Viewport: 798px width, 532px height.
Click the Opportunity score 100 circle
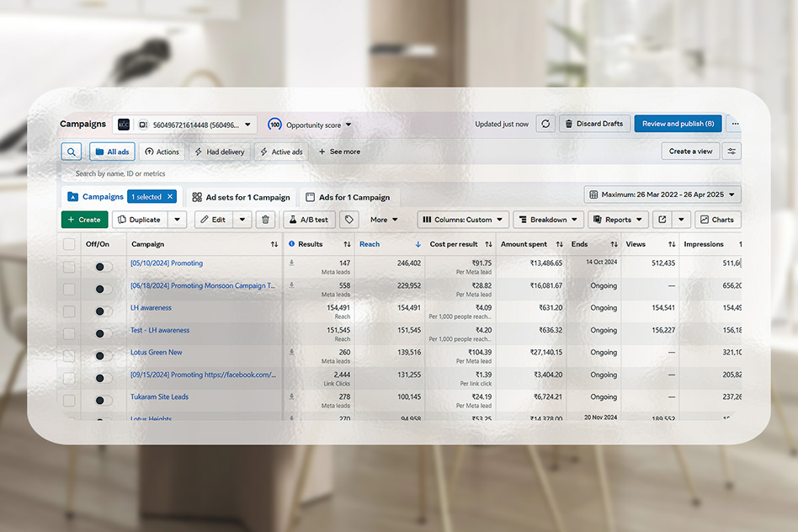(x=274, y=125)
